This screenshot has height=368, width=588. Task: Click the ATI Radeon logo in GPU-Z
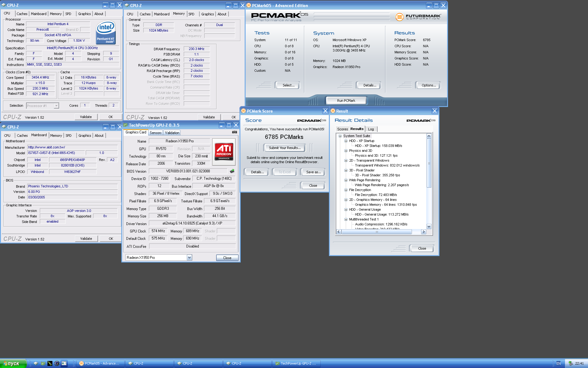[x=224, y=151]
